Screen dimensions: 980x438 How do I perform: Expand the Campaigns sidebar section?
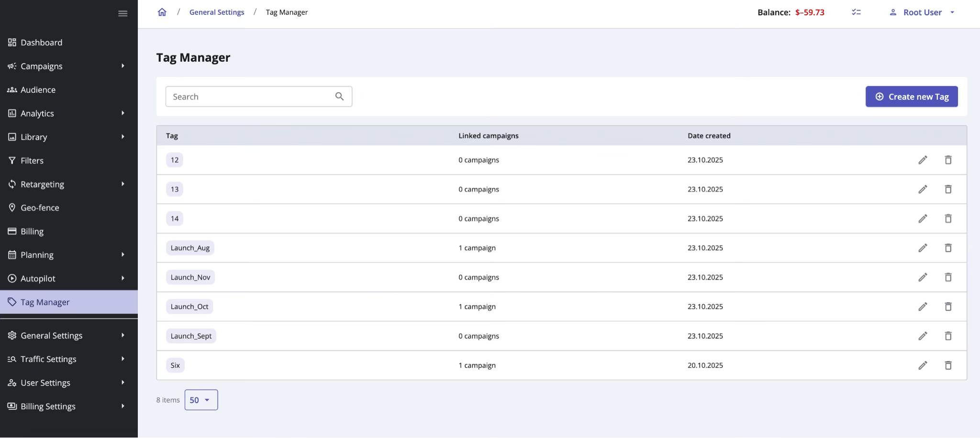41,66
